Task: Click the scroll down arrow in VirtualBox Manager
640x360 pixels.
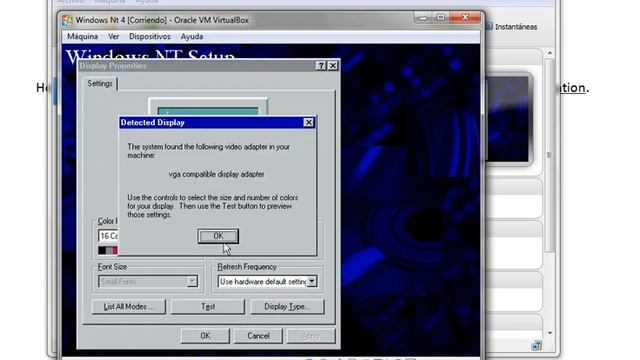Action: (549, 333)
